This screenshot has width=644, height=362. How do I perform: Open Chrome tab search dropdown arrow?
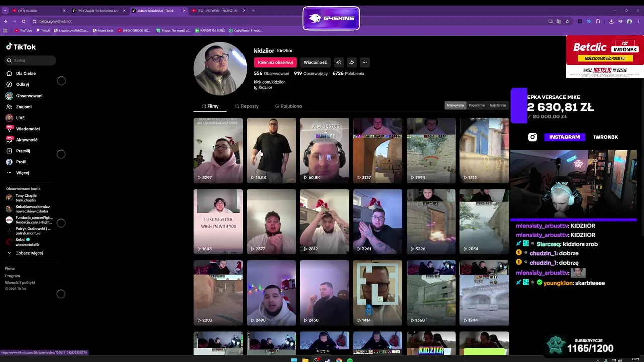[x=5, y=10]
